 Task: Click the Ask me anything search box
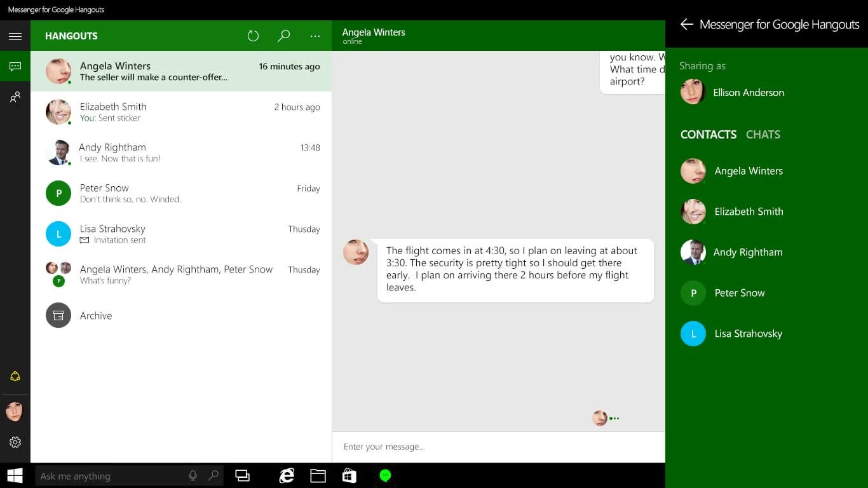pyautogui.click(x=130, y=475)
